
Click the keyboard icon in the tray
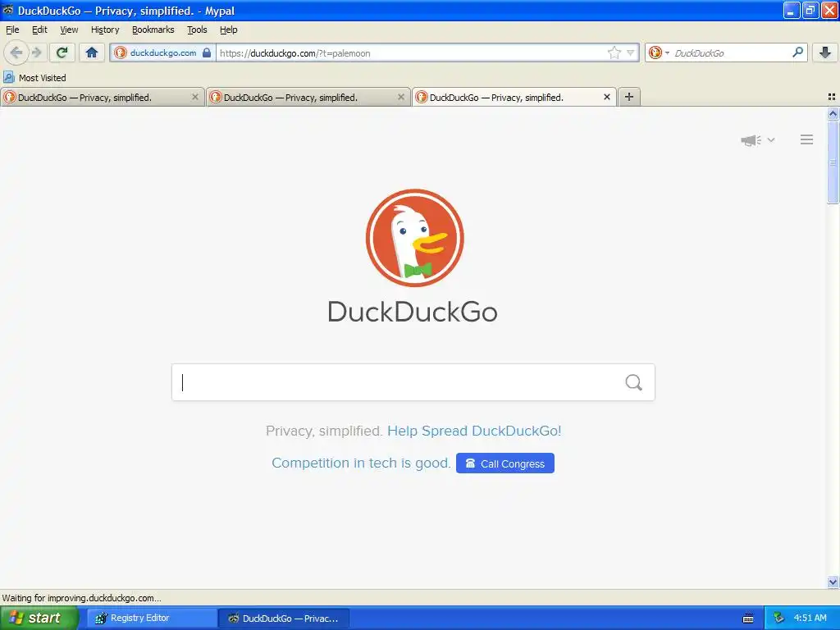(748, 619)
